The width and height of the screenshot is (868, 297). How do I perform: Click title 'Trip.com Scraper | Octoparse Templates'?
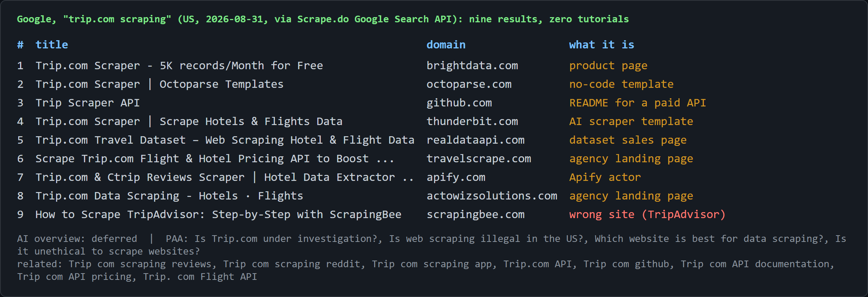point(159,84)
